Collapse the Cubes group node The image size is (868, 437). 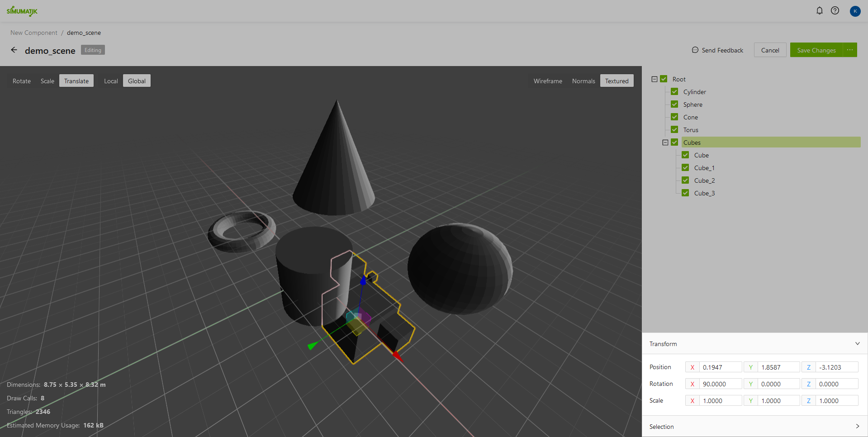(x=665, y=142)
